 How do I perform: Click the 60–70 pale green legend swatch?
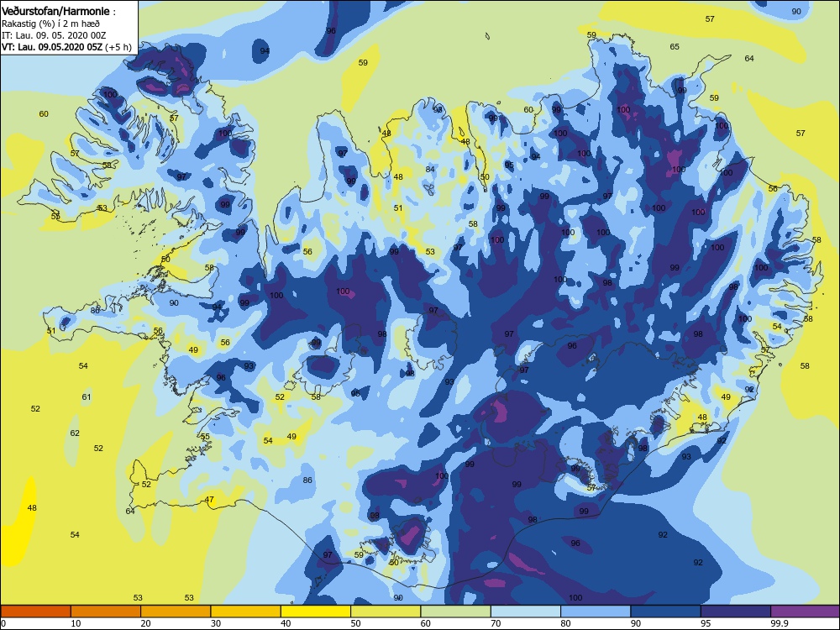point(456,612)
